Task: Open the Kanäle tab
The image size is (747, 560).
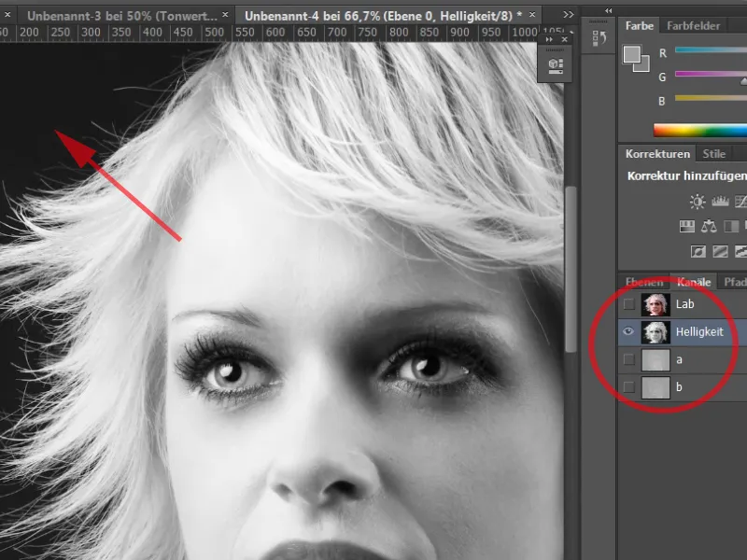Action: [x=694, y=282]
